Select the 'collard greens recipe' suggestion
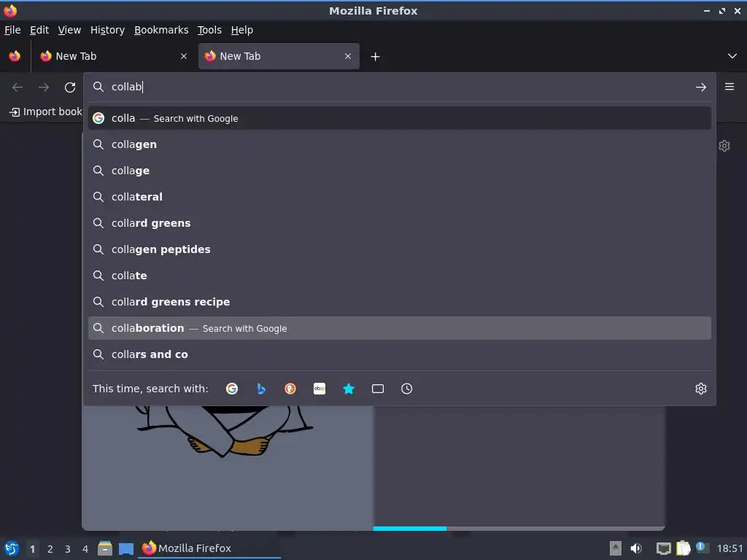 (399, 302)
